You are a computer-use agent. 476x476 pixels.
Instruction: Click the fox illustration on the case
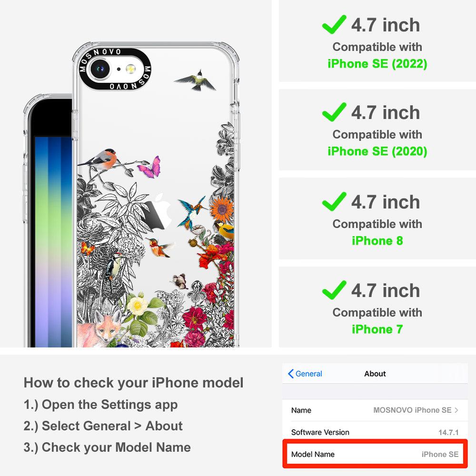[x=99, y=329]
